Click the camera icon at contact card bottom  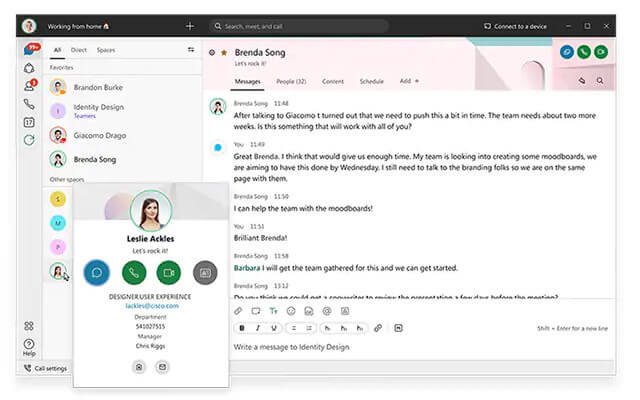tap(139, 367)
